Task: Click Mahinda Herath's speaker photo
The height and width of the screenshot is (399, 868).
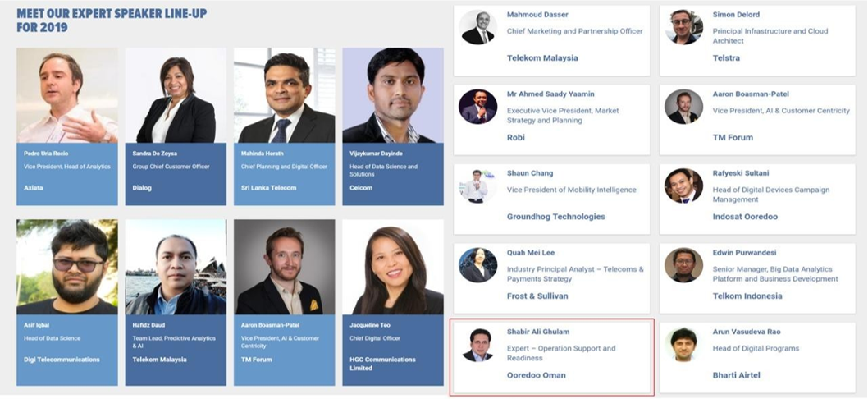Action: 284,95
